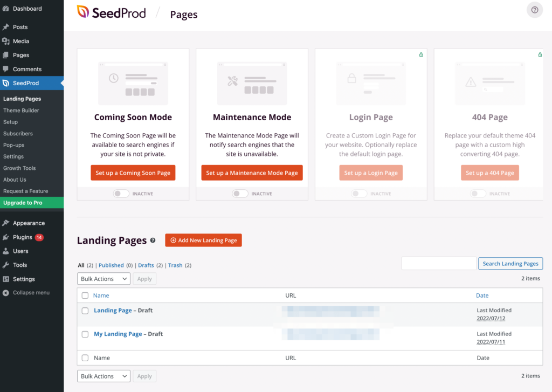
Task: Open the WordPress Dashboard menu item
Action: 24,8
